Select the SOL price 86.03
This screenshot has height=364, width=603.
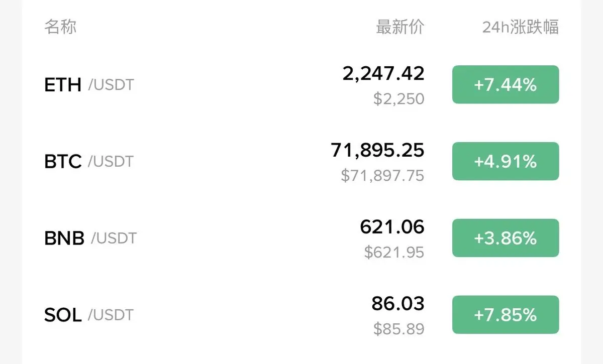click(398, 303)
